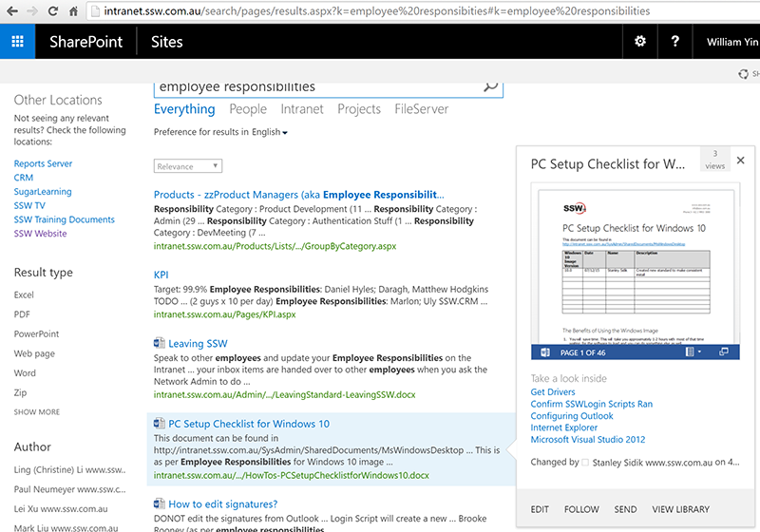This screenshot has width=760, height=532.
Task: Click the search magnifier icon
Action: [x=490, y=86]
